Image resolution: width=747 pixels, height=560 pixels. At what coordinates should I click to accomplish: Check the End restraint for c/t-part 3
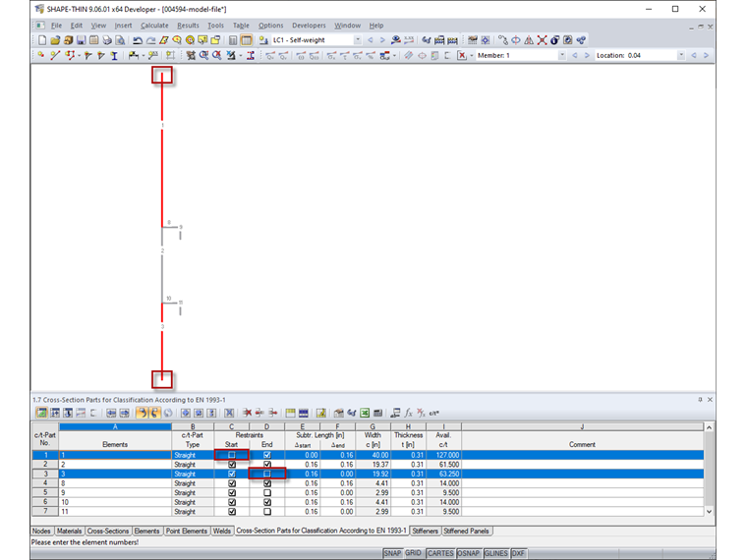(x=267, y=474)
